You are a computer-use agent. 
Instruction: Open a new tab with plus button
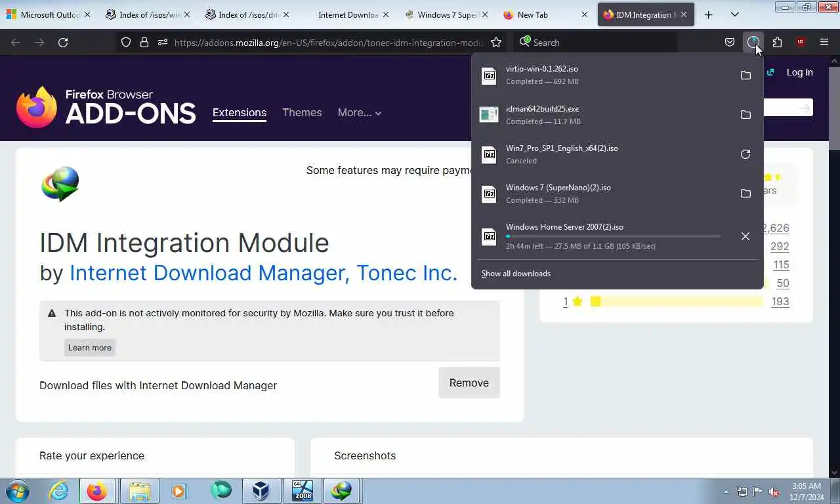pyautogui.click(x=708, y=14)
